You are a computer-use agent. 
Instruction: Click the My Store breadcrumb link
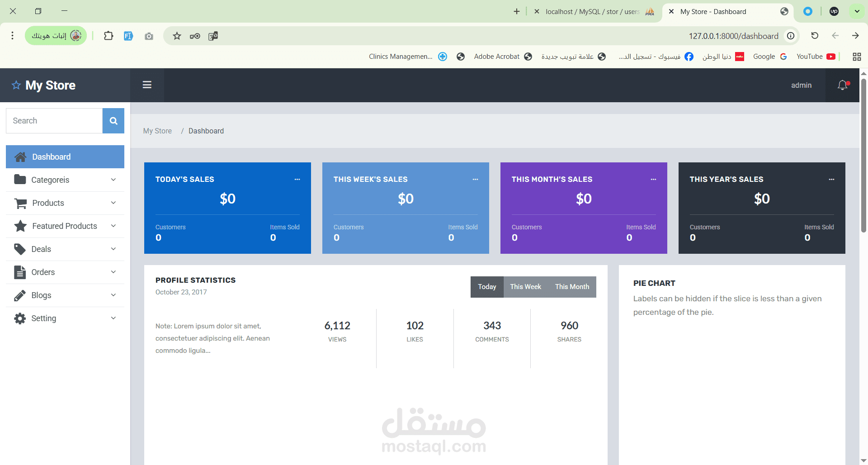[x=157, y=131]
